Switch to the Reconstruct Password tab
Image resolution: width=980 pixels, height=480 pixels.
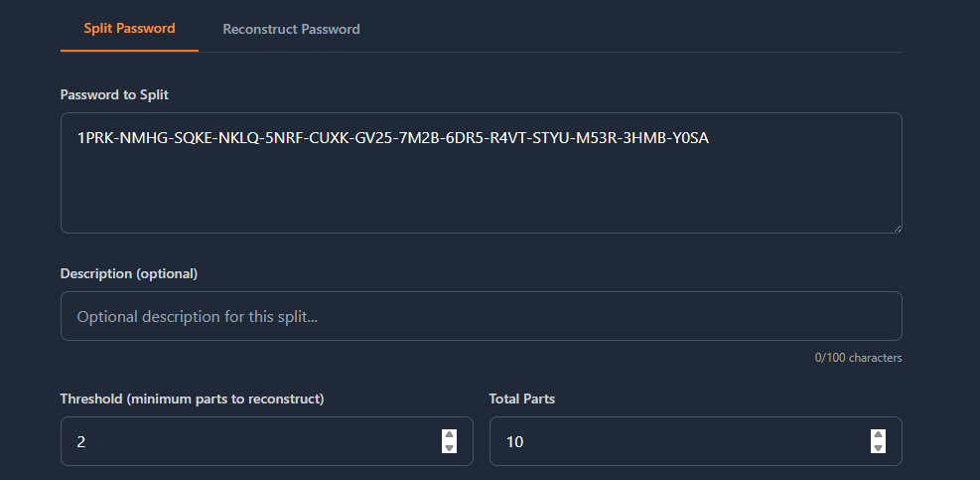(x=291, y=29)
